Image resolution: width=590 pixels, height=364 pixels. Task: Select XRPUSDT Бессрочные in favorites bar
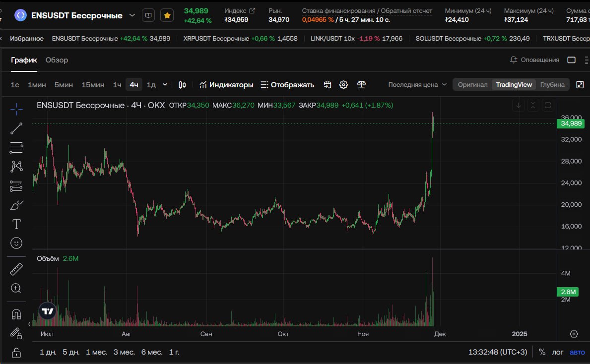(x=241, y=38)
